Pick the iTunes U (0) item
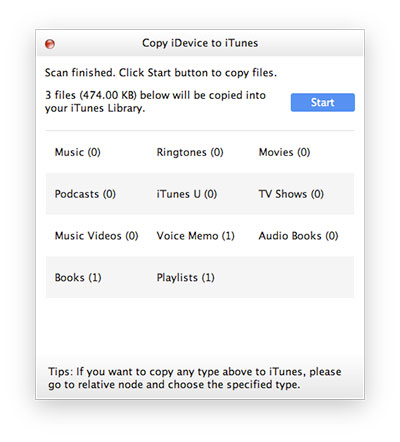 pos(187,194)
